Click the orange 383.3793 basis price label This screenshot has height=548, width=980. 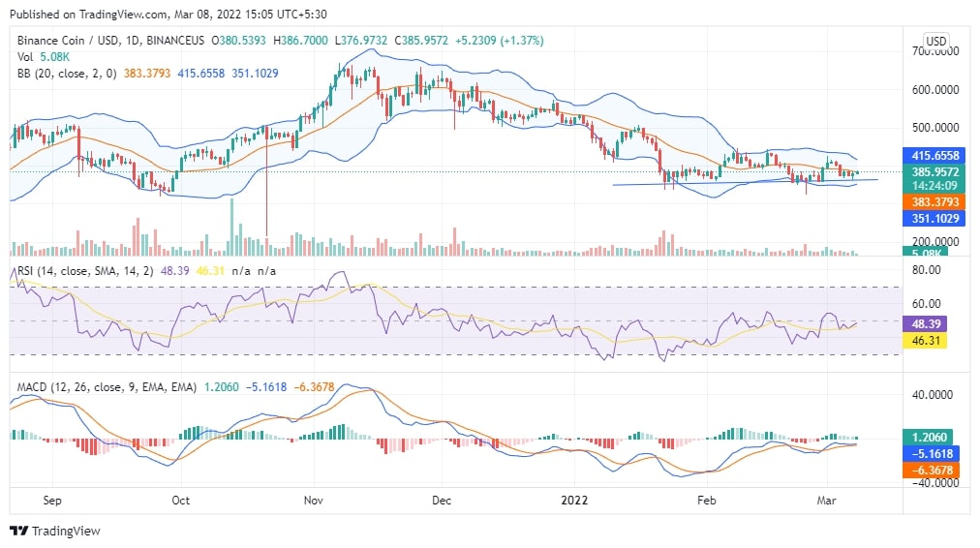click(x=934, y=201)
